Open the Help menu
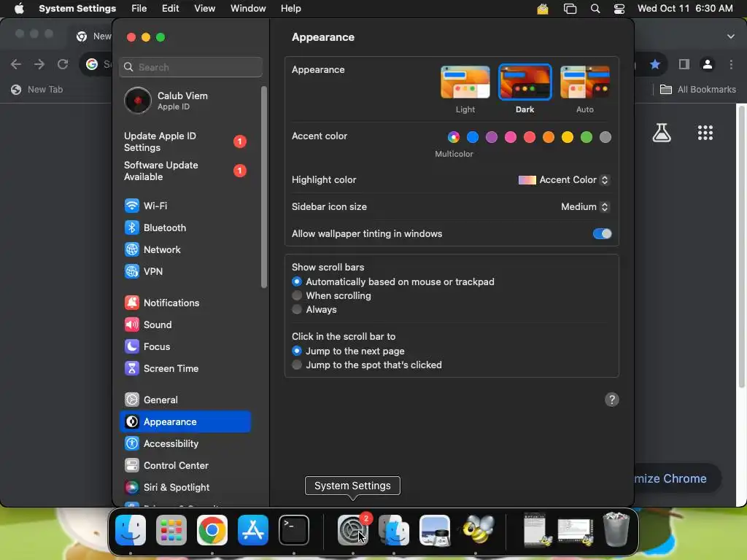The height and width of the screenshot is (560, 747). [290, 9]
